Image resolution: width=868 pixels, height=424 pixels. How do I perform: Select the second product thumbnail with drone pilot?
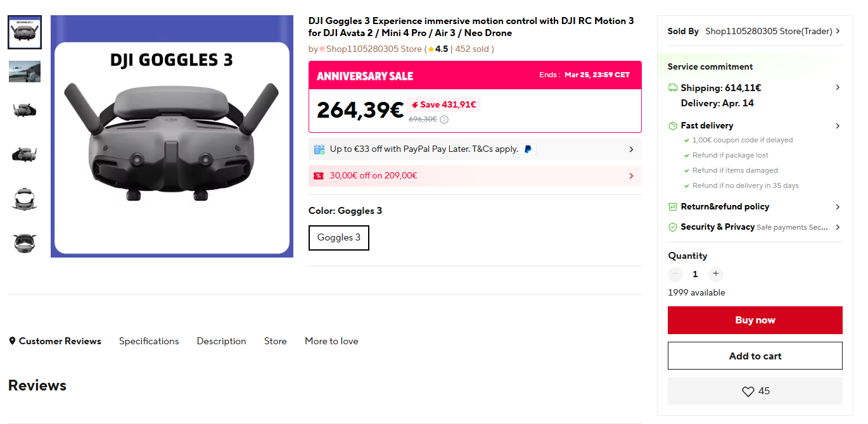coord(25,72)
